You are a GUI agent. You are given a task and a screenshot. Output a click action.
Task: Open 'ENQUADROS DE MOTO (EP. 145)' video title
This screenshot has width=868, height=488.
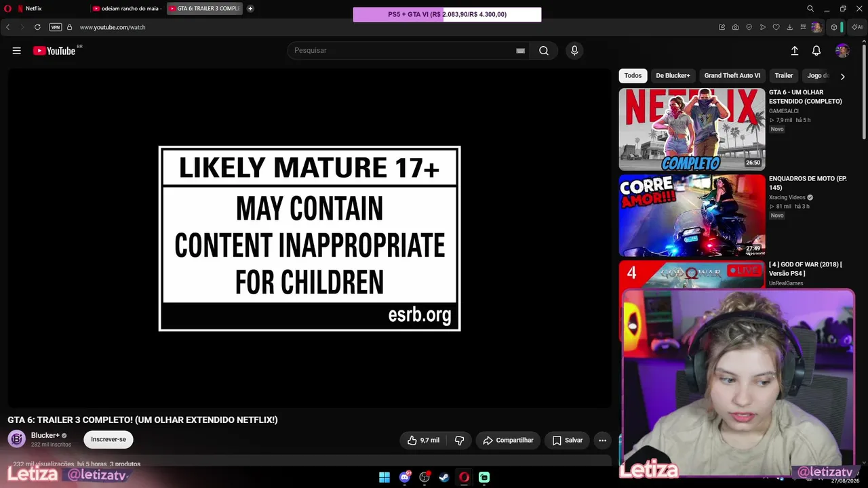[x=808, y=183]
